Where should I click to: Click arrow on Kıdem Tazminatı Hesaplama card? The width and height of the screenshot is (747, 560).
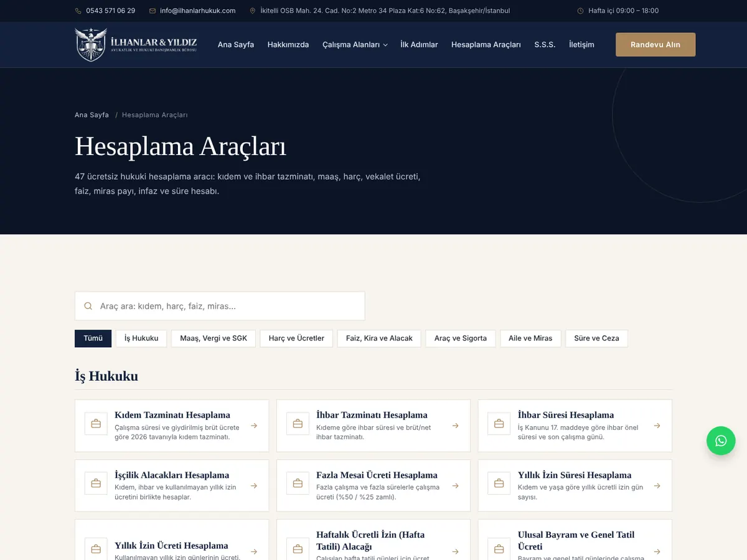(x=254, y=426)
